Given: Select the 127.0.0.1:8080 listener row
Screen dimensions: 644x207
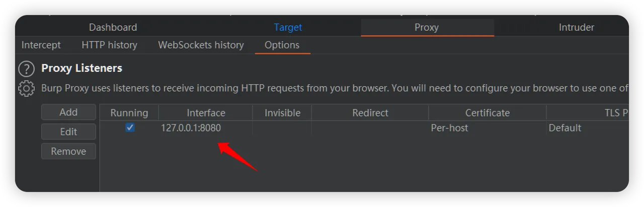Looking at the screenshot, I should point(191,128).
